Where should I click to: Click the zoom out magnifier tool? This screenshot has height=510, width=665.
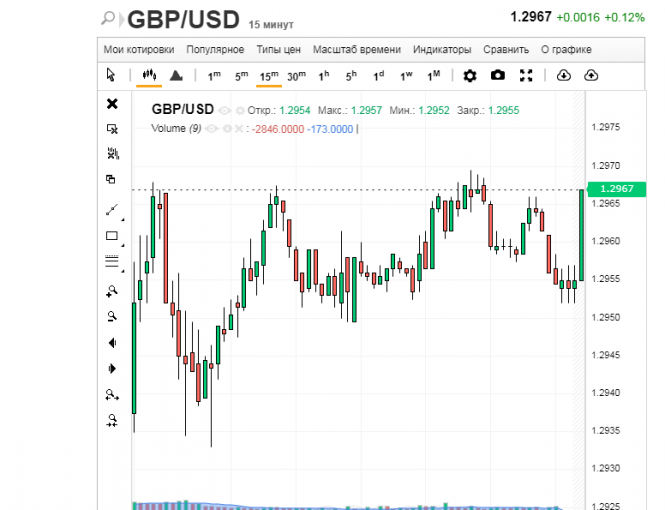tap(112, 316)
